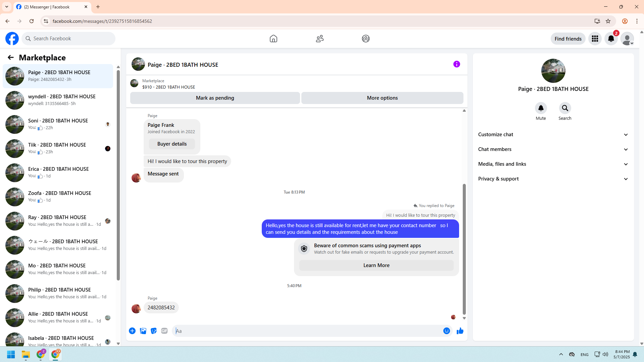Choose a GIF icon
Screen dimensions: 644x362
pyautogui.click(x=164, y=331)
